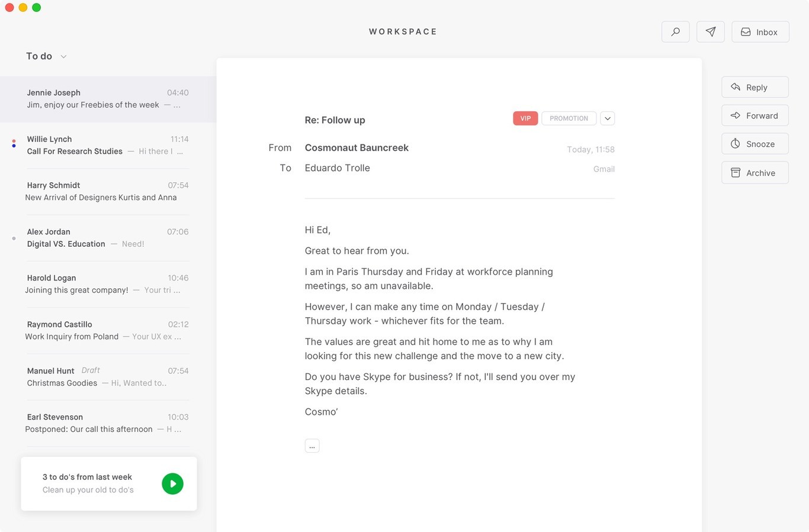This screenshot has height=532, width=809.
Task: Switch to the Inbox view
Action: 760,32
